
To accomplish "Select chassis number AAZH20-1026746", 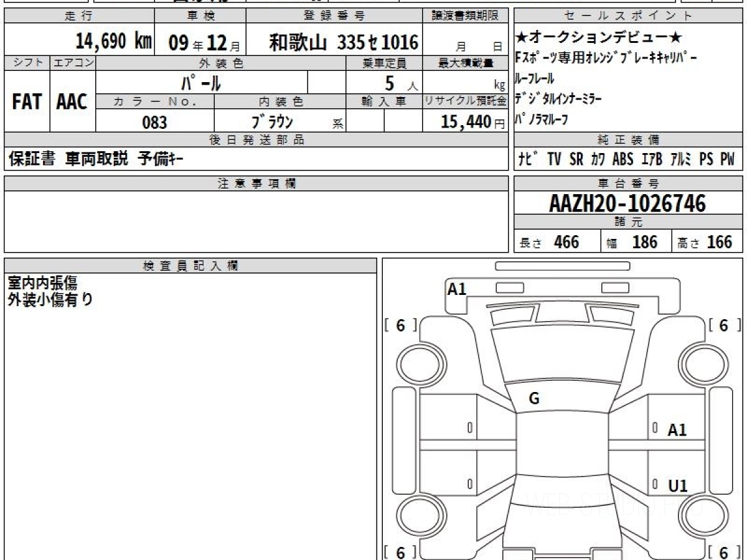I will (x=627, y=203).
